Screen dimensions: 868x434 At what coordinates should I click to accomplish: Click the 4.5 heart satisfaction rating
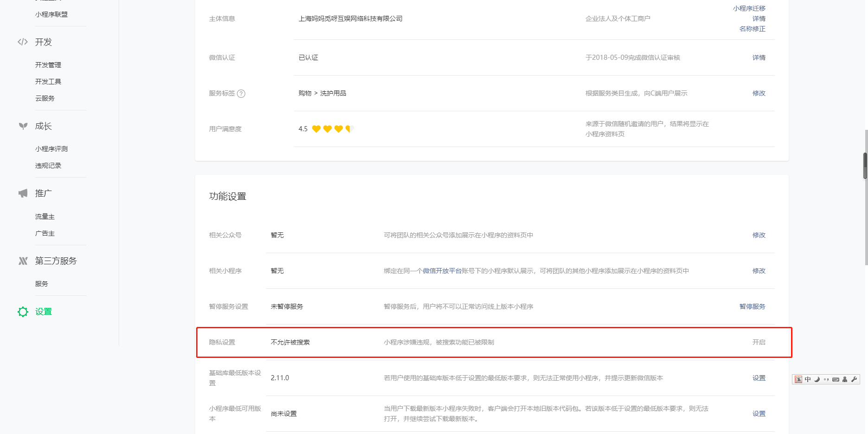point(326,129)
